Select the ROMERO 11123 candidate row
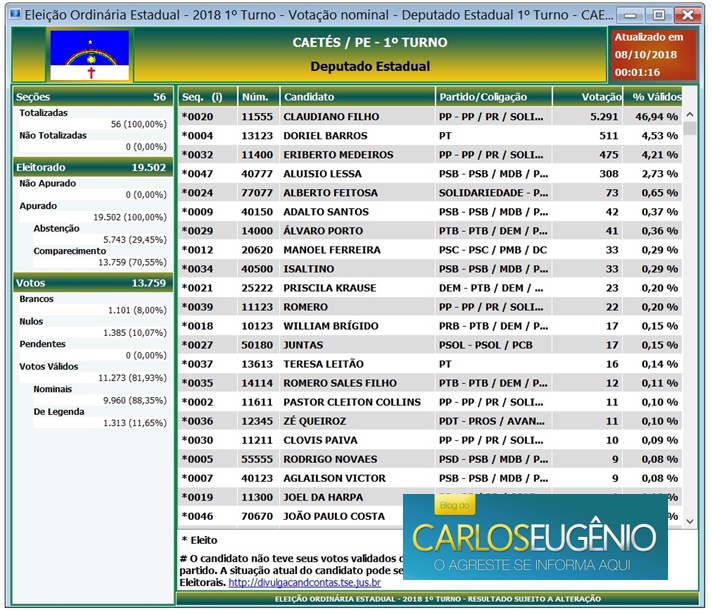712x610 pixels. click(430, 307)
